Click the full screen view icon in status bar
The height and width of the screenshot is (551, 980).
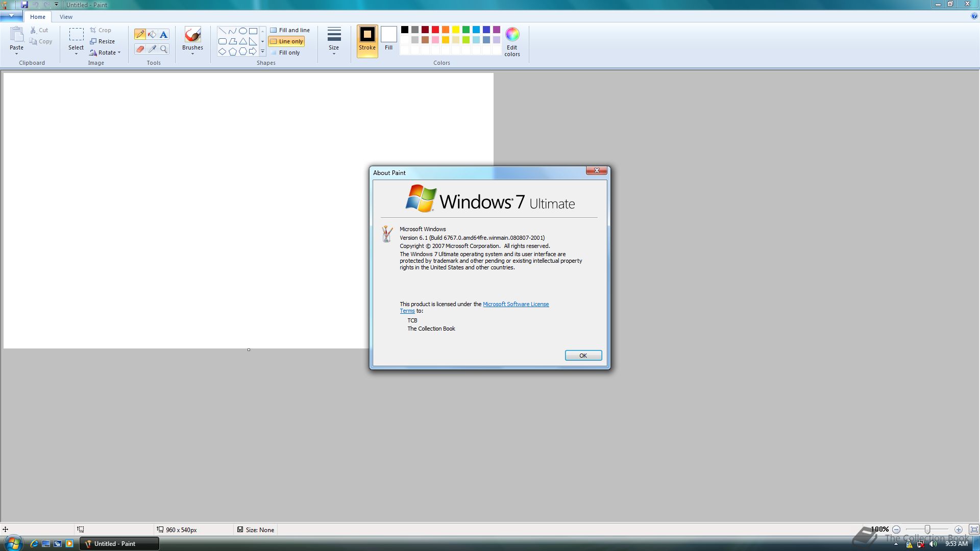pos(974,530)
